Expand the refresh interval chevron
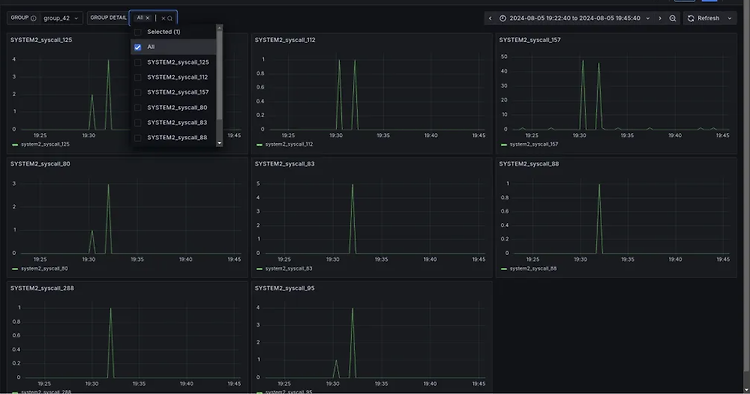The image size is (750, 394). (x=729, y=18)
